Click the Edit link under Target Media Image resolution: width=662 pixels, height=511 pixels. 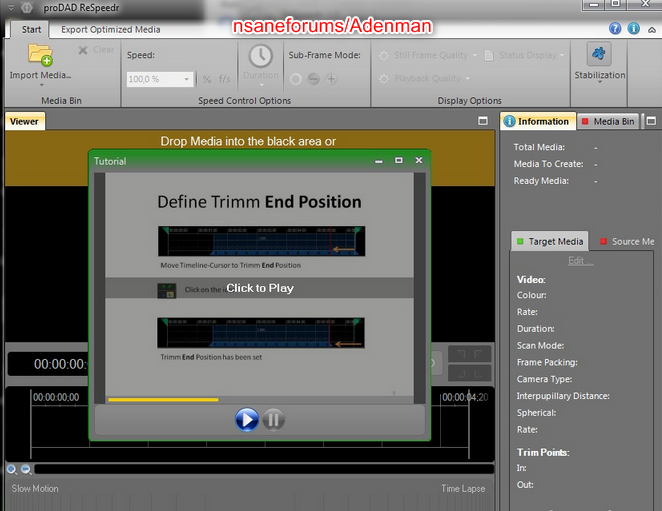click(581, 261)
